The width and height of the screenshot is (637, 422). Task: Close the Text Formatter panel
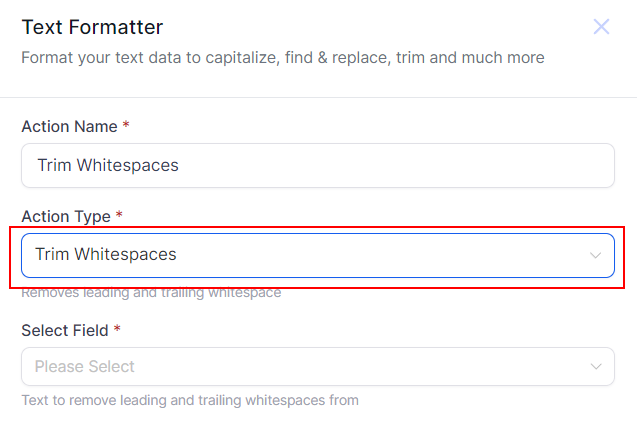601,27
